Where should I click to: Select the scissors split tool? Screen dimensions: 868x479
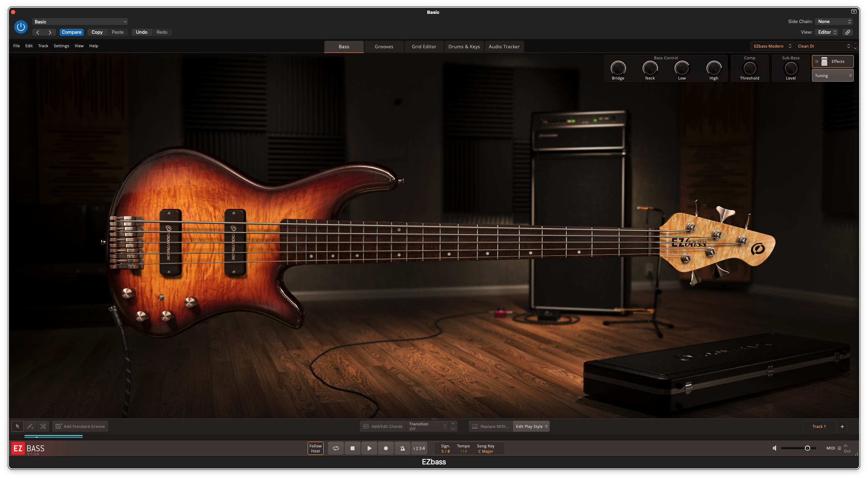click(43, 426)
